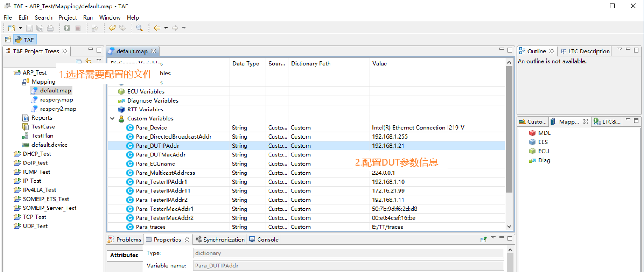Close the TAE Project Trees view
644x273 pixels.
[x=65, y=51]
